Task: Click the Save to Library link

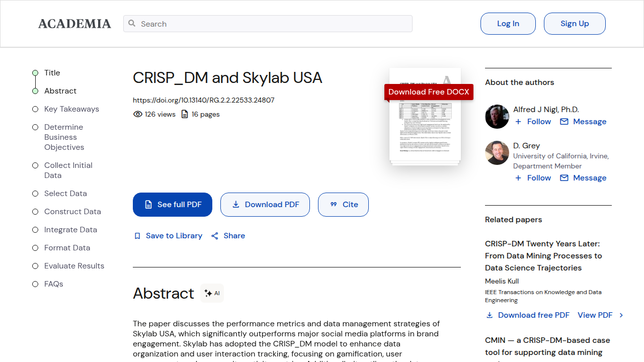Action: (168, 236)
